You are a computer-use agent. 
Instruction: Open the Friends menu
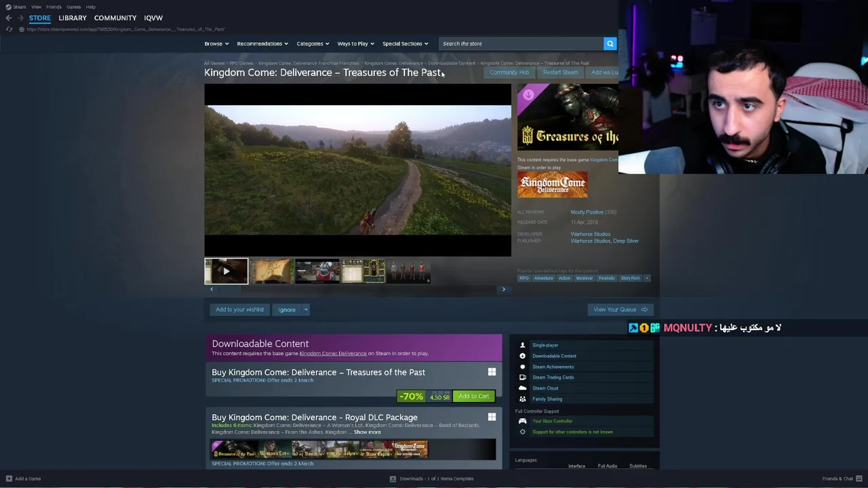[x=54, y=7]
